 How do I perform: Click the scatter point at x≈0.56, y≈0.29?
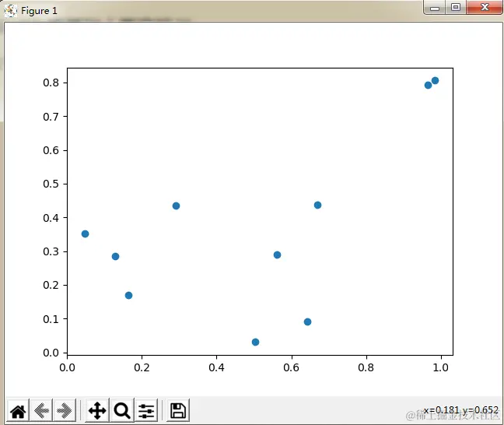coord(277,255)
